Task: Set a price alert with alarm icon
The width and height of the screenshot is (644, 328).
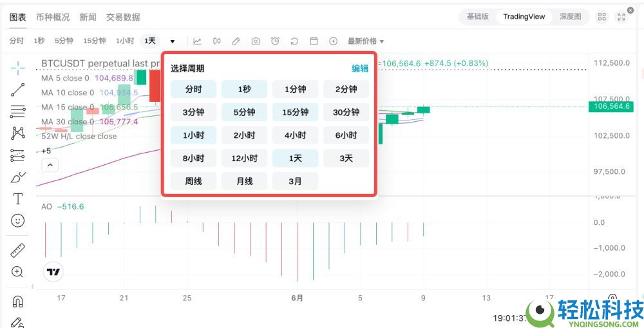Action: [275, 41]
